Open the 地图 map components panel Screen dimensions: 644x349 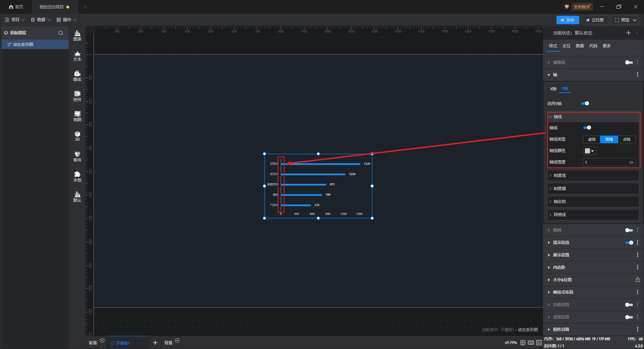(77, 116)
